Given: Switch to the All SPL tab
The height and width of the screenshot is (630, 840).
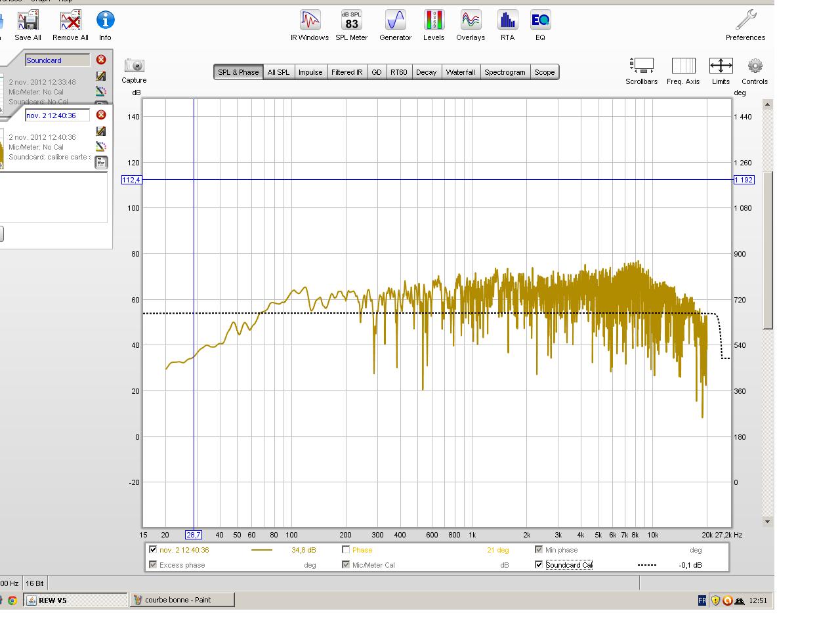Looking at the screenshot, I should coord(278,72).
